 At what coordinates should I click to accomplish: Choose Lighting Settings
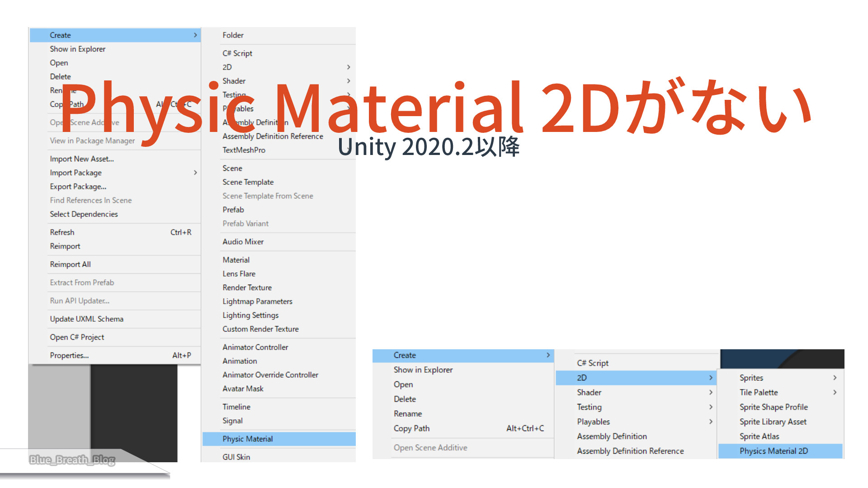(250, 315)
